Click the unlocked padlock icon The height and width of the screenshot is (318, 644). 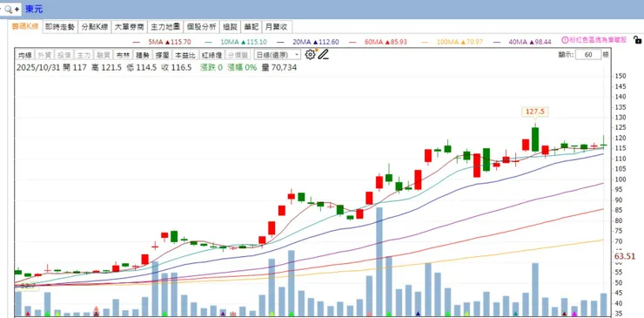point(637,40)
